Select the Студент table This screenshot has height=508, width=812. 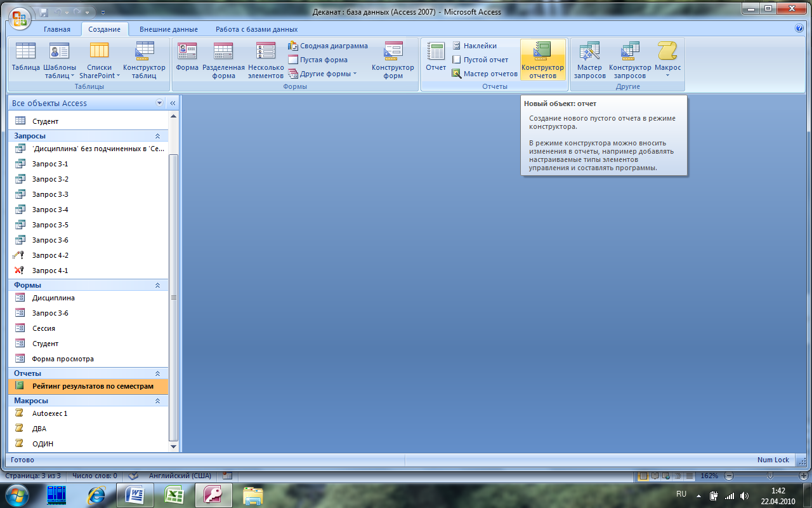(88, 121)
